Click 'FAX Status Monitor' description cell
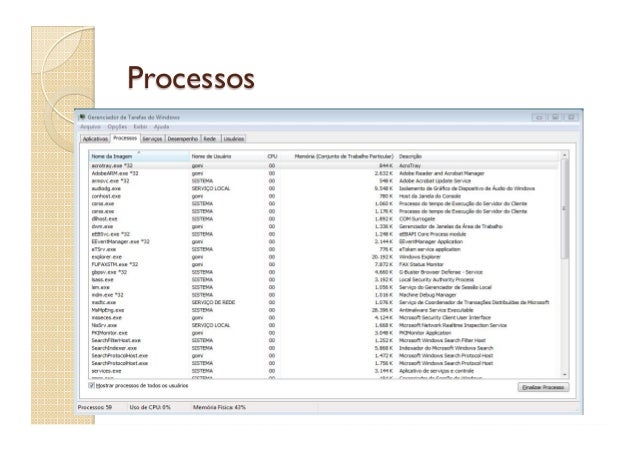 [x=421, y=265]
